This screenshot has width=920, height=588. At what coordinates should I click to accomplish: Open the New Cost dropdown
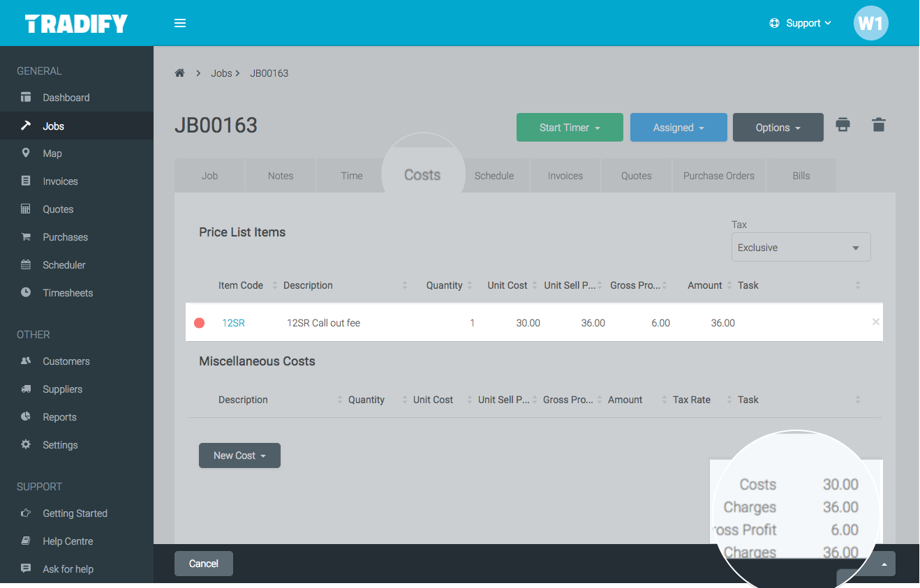click(239, 455)
